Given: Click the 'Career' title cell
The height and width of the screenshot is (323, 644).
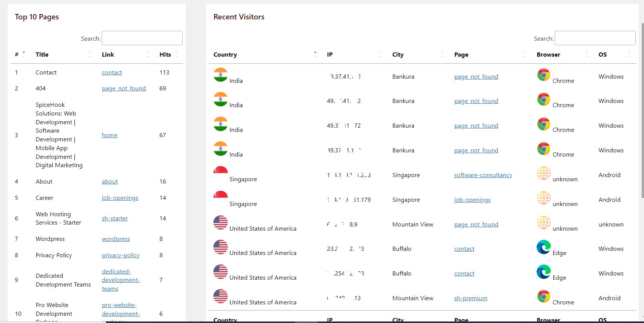Looking at the screenshot, I should 44,198.
